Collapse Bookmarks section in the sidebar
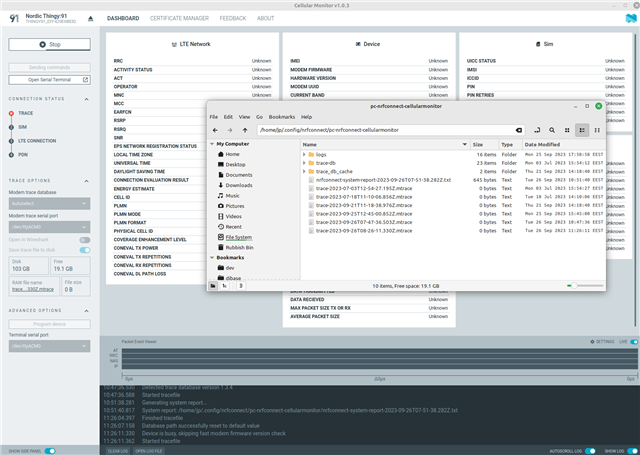Image resolution: width=640 pixels, height=455 pixels. coord(212,257)
